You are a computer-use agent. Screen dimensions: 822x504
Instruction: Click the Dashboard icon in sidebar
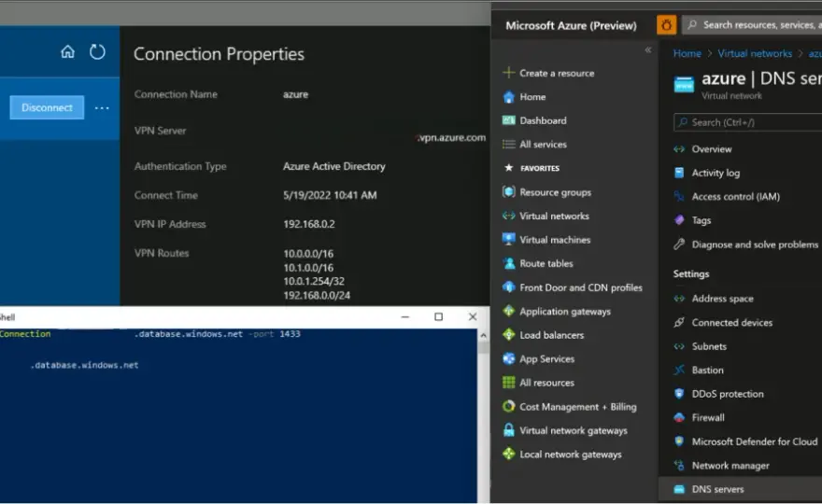pyautogui.click(x=508, y=120)
